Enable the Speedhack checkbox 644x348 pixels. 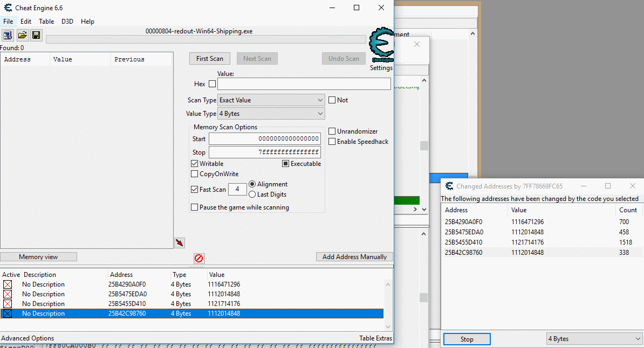[x=332, y=142]
